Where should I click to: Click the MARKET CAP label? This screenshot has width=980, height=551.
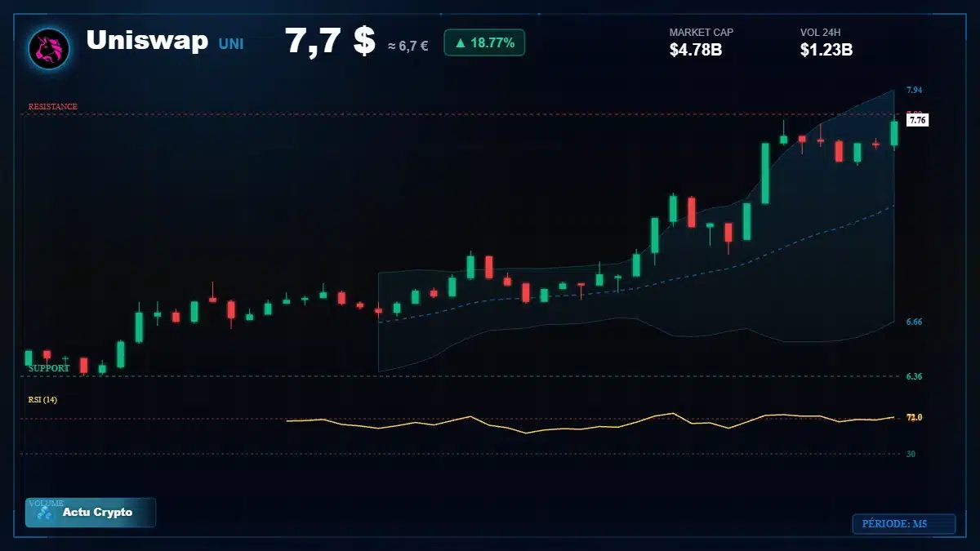pyautogui.click(x=702, y=33)
